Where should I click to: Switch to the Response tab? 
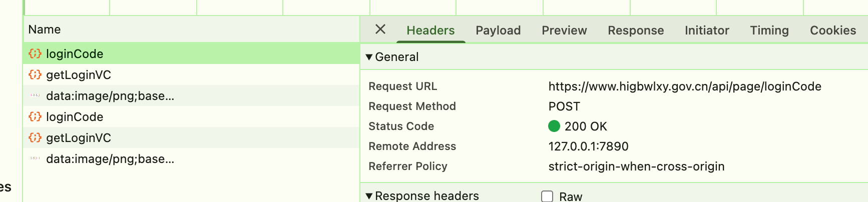tap(636, 30)
